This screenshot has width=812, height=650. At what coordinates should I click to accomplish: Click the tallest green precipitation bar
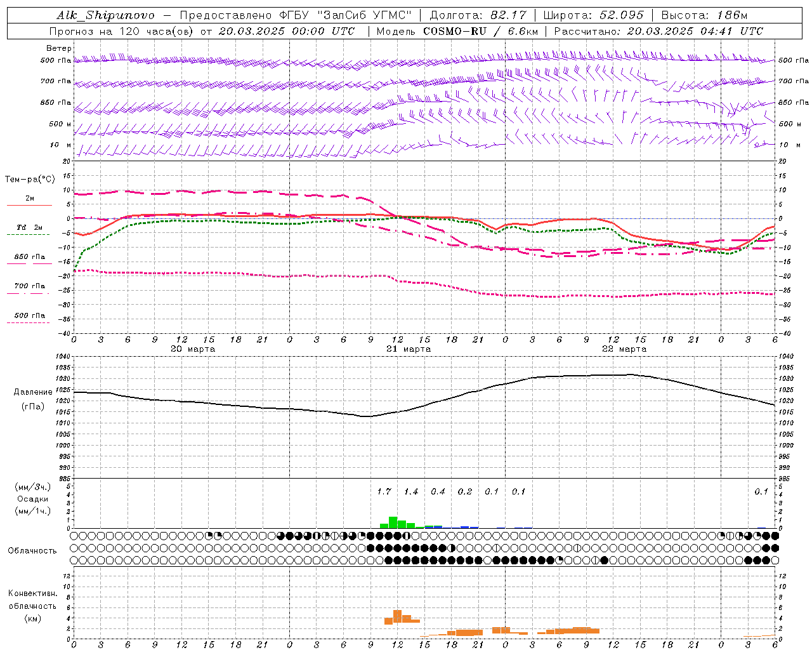coord(393,522)
